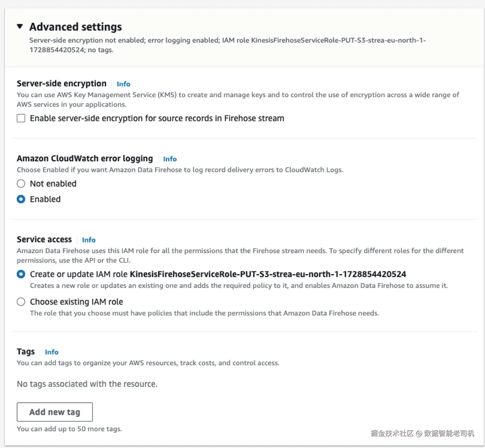The image size is (485, 448).
Task: Open Info link next to Service access
Action: [89, 240]
